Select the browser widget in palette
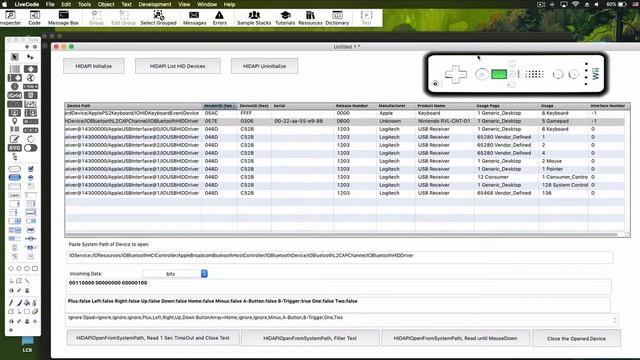The height and width of the screenshot is (360, 640). [31, 78]
